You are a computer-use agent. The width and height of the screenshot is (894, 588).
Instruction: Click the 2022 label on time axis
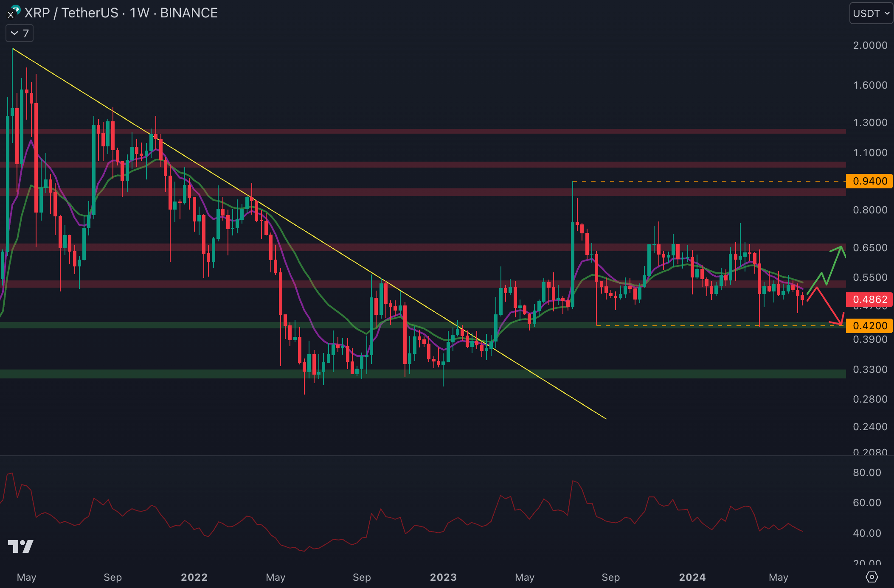point(194,577)
